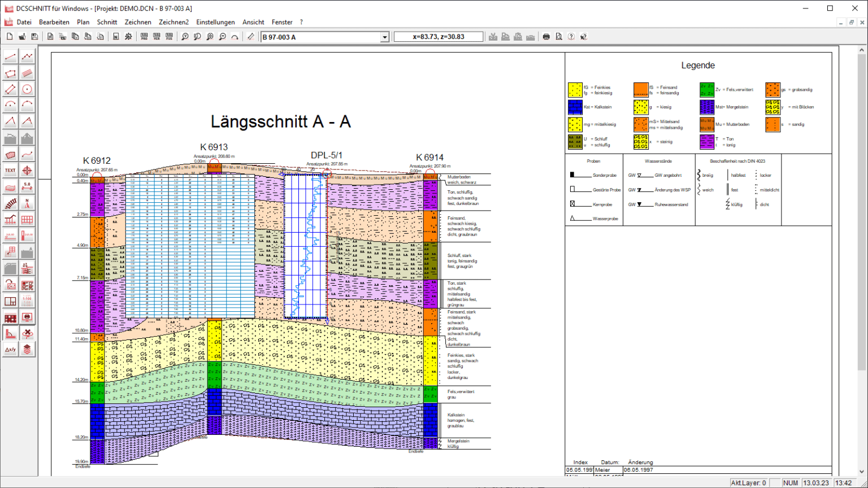Click the Feinkies yellow legend swatch

point(575,90)
